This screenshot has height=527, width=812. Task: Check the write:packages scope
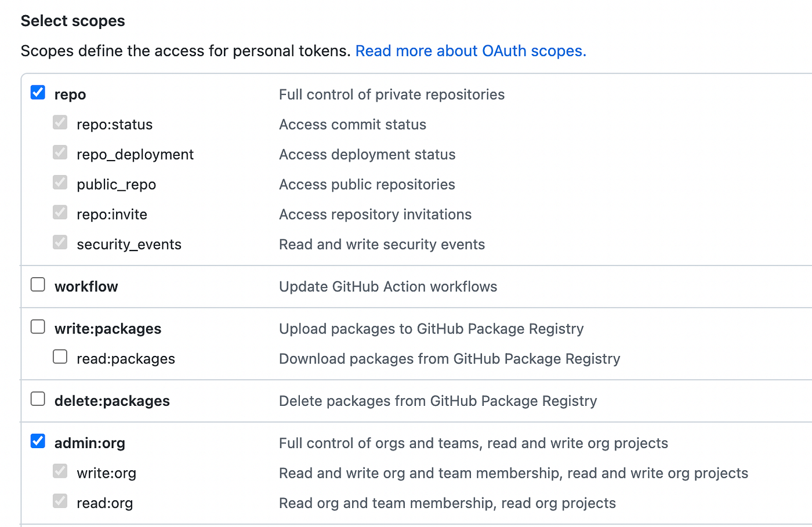point(37,326)
